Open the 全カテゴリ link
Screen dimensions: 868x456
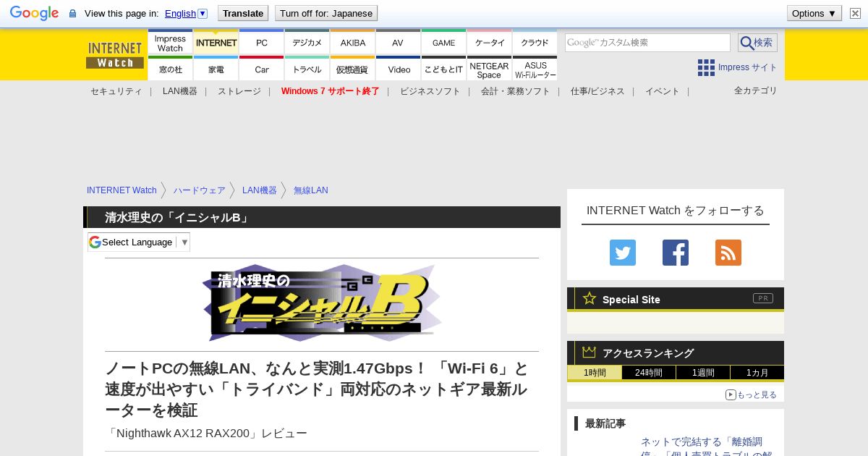click(756, 90)
